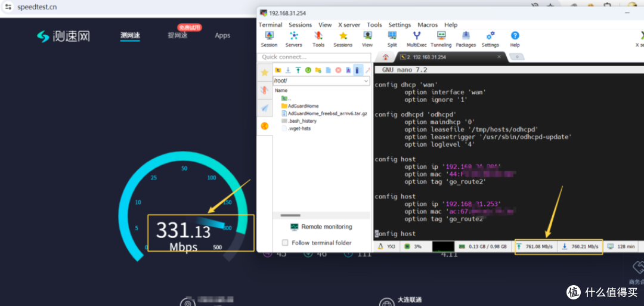The height and width of the screenshot is (306, 644).
Task: Click the home tab icon in terminal tabs
Action: (386, 57)
